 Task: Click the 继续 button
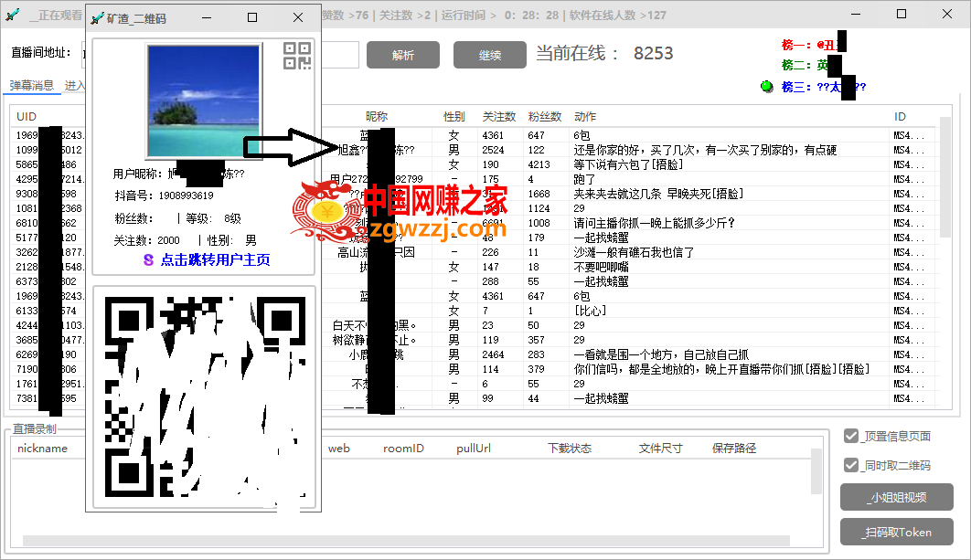tap(490, 55)
